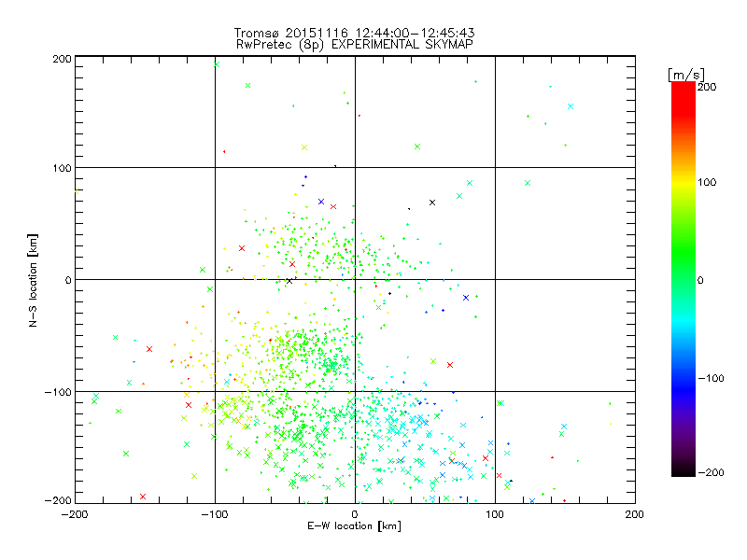Click the yellow band of the colorbar
The image size is (747, 560).
(x=684, y=185)
